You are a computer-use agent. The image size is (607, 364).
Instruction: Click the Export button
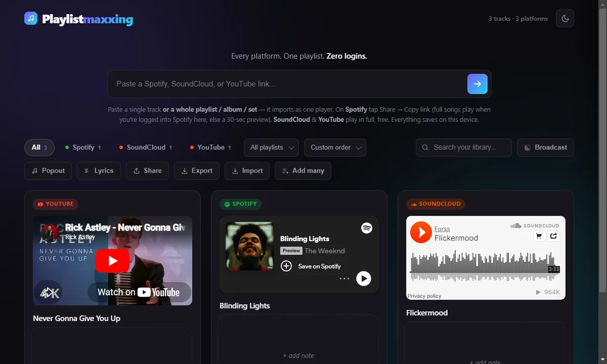pyautogui.click(x=197, y=171)
